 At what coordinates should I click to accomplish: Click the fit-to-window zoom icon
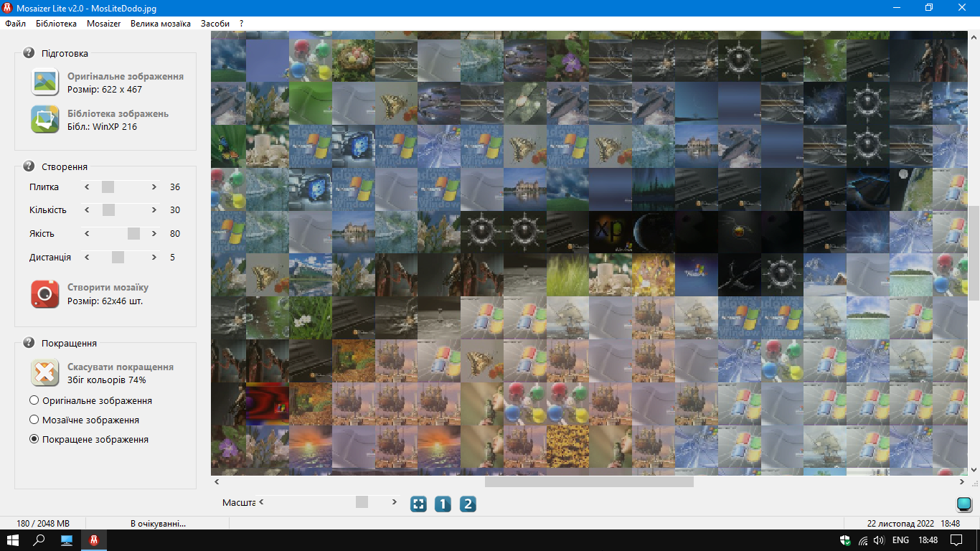[x=418, y=504]
